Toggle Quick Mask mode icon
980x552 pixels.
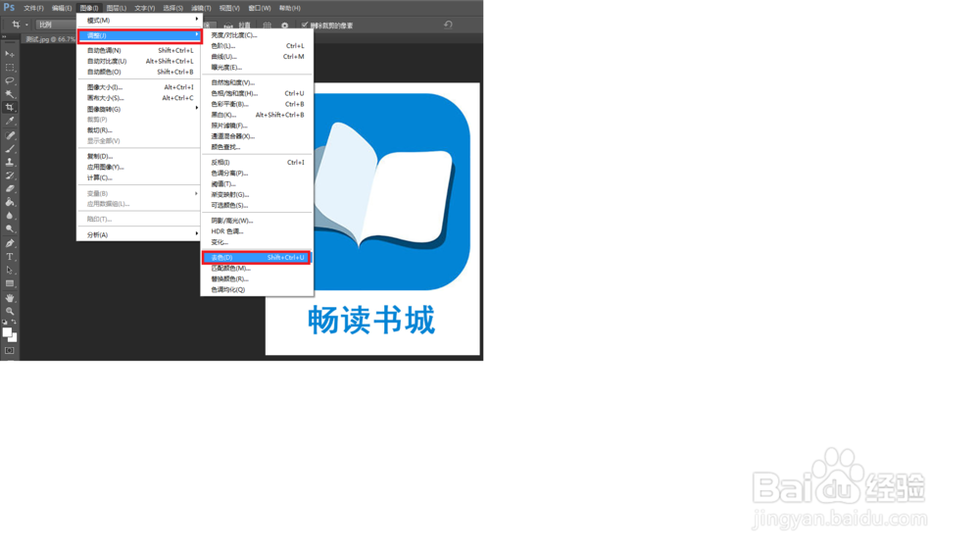[x=10, y=351]
